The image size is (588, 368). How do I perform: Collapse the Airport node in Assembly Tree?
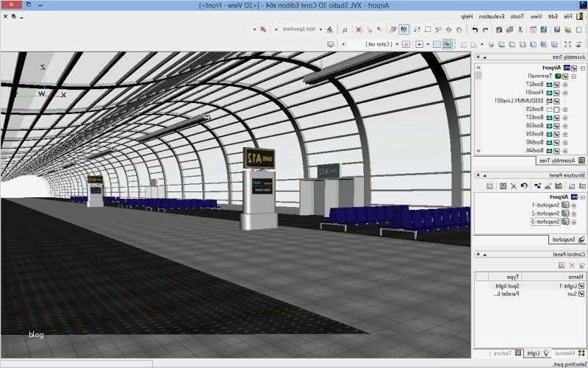(x=582, y=68)
